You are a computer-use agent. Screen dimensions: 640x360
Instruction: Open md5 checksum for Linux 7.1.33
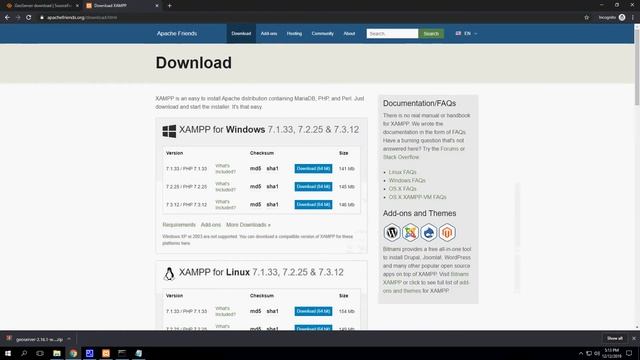[256, 311]
